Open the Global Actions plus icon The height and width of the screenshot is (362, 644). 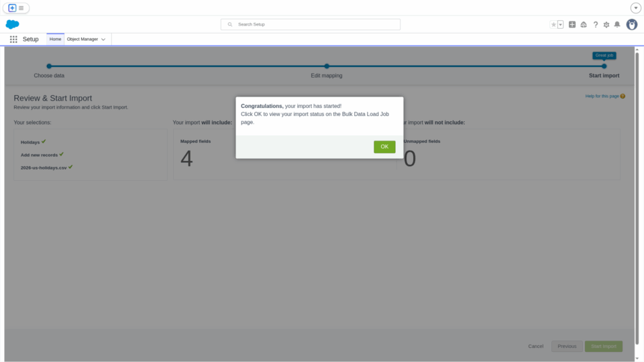[572, 25]
